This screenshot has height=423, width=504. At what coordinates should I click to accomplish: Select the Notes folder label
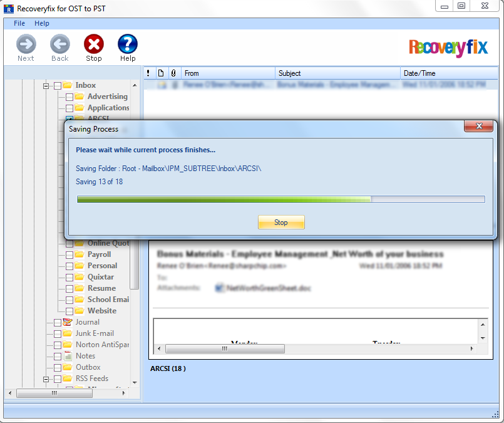(86, 356)
